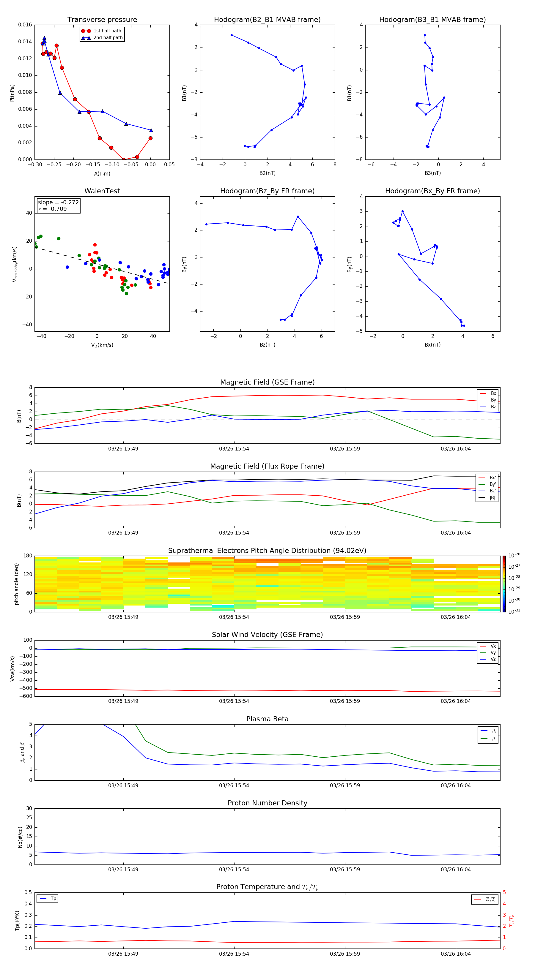The width and height of the screenshot is (535, 980).
Task: Click the 'Np(#/cc)' y-axis label
Action: [x=20, y=837]
